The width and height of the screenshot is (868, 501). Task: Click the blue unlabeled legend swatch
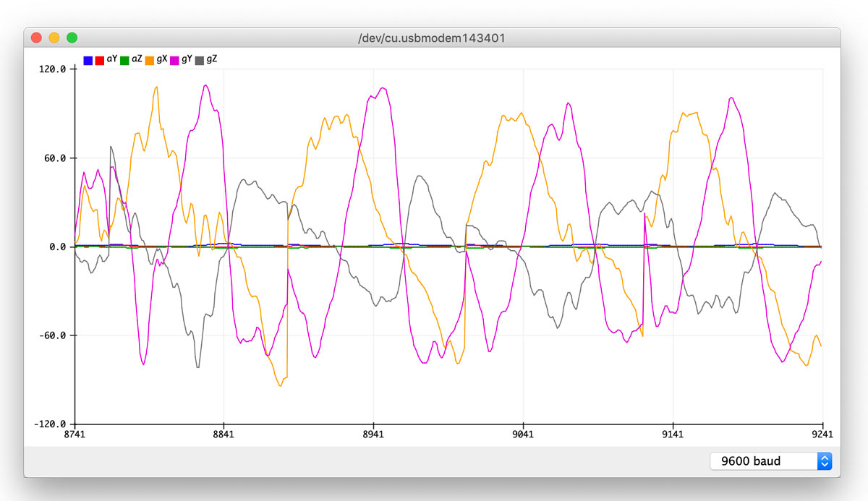[88, 61]
